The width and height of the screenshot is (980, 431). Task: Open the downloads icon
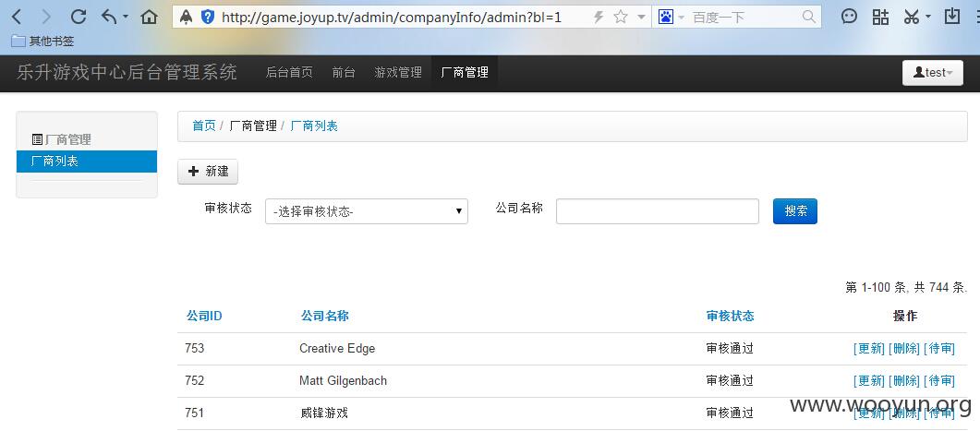pos(952,17)
